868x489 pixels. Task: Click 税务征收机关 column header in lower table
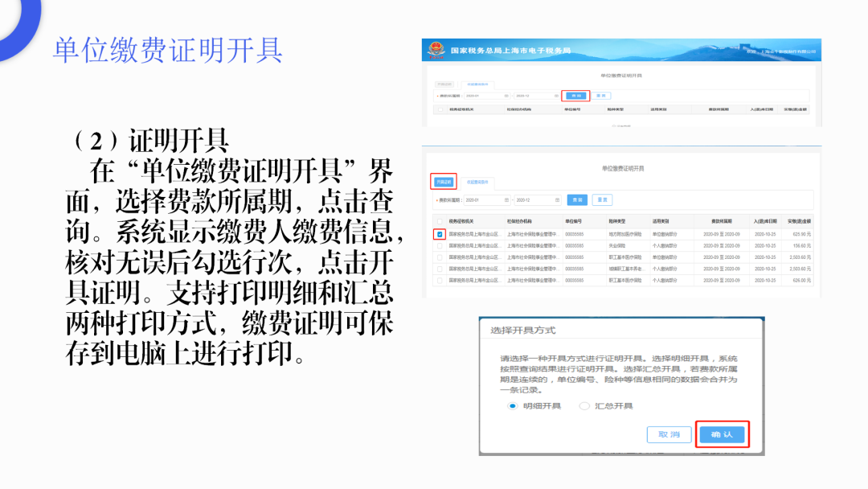461,221
